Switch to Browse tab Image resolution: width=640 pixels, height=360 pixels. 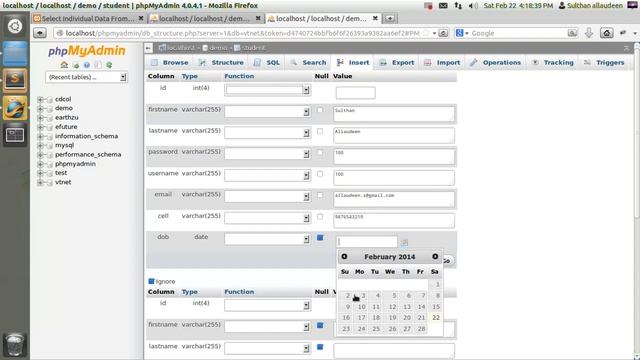[170, 62]
